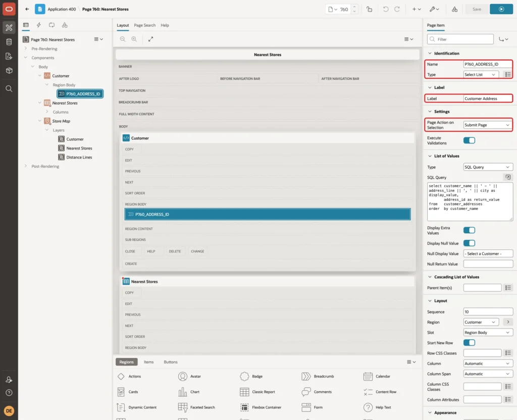Toggle Display Null Value switch
The image size is (517, 420).
tap(469, 243)
